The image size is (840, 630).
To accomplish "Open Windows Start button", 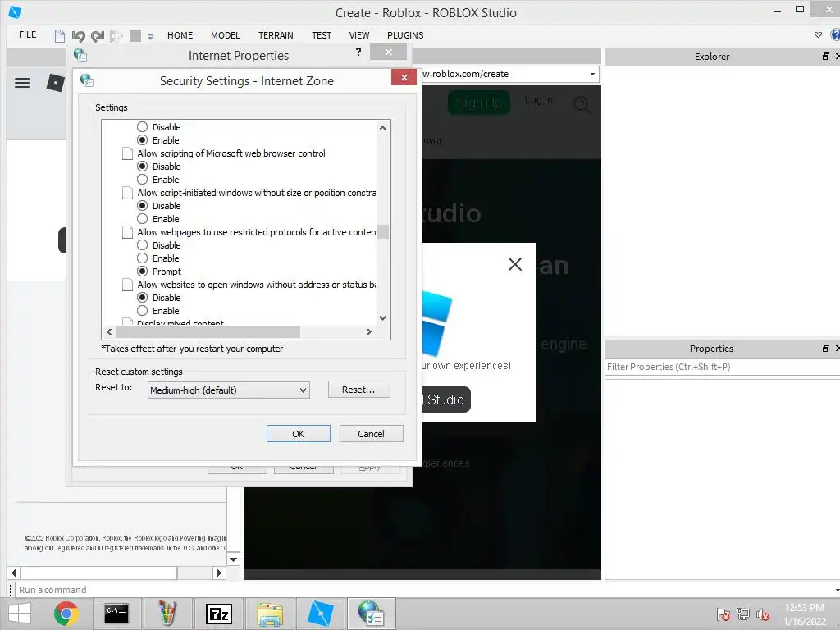I will pos(20,614).
